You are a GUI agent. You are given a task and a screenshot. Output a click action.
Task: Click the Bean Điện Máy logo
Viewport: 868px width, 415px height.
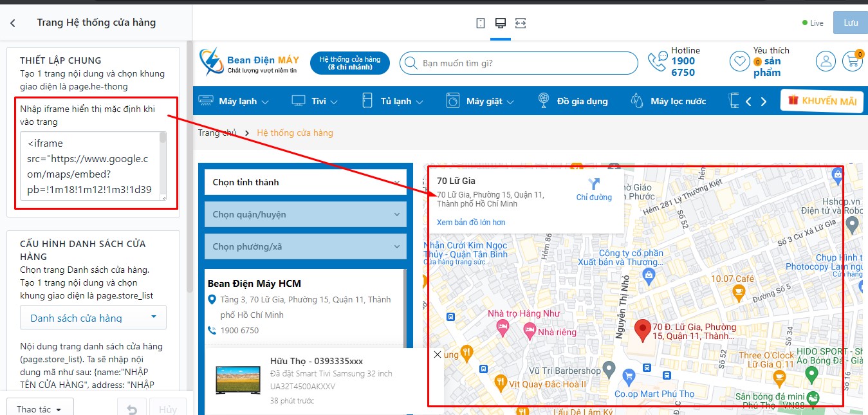coord(249,62)
